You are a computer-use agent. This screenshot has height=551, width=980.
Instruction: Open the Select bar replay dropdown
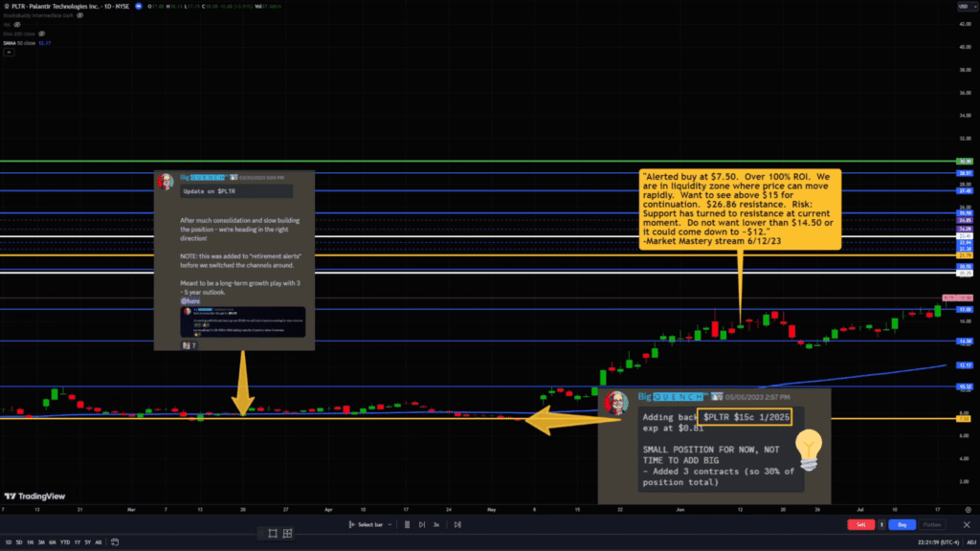pos(368,524)
